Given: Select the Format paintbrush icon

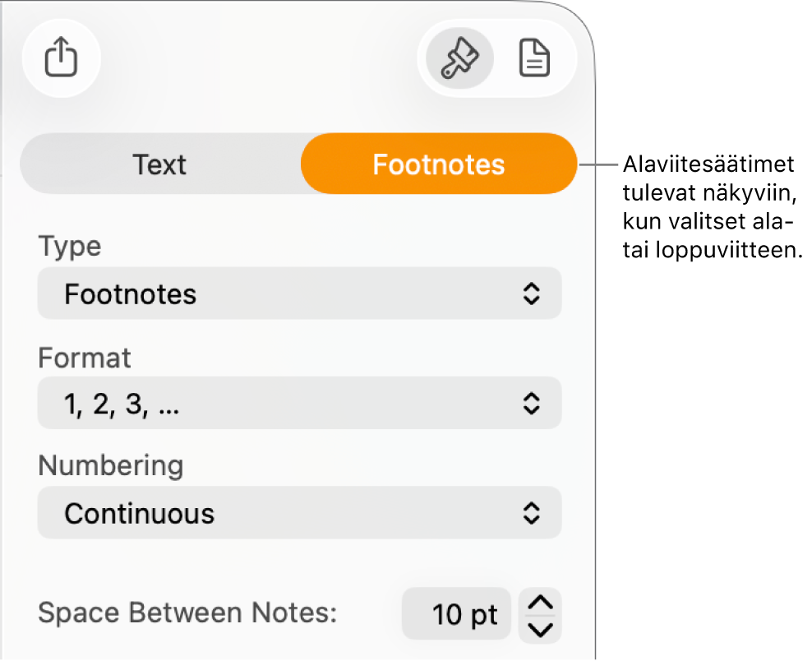Looking at the screenshot, I should point(459,58).
